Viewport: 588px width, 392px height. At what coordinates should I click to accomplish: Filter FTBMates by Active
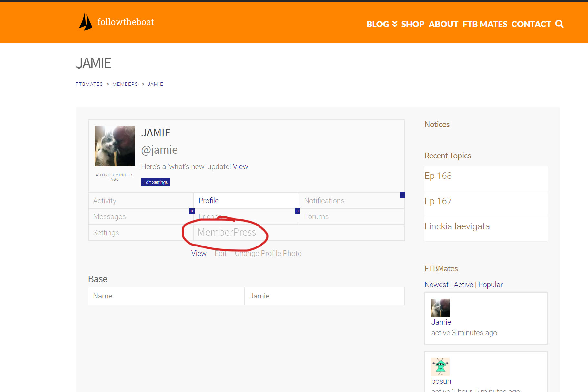coord(463,285)
